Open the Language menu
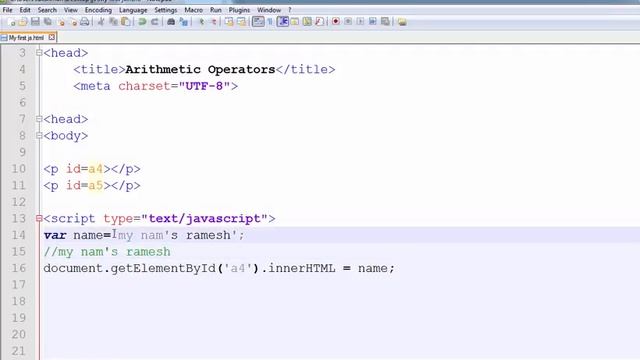 [x=133, y=10]
